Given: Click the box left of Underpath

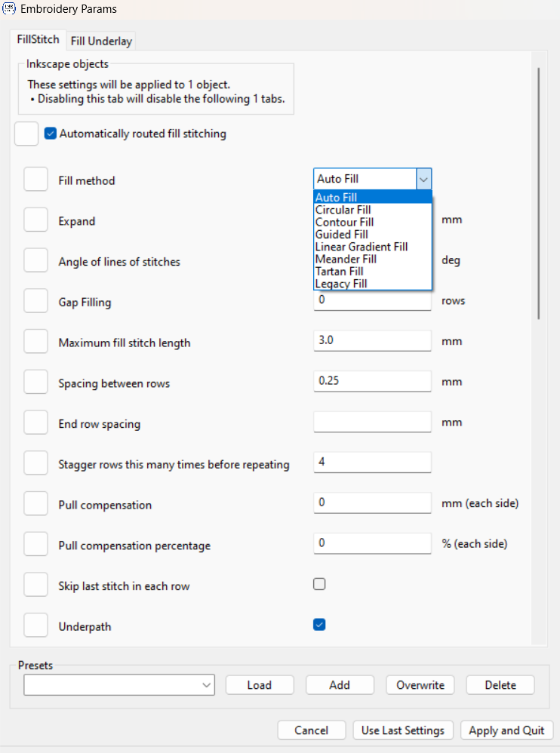Looking at the screenshot, I should [x=35, y=625].
